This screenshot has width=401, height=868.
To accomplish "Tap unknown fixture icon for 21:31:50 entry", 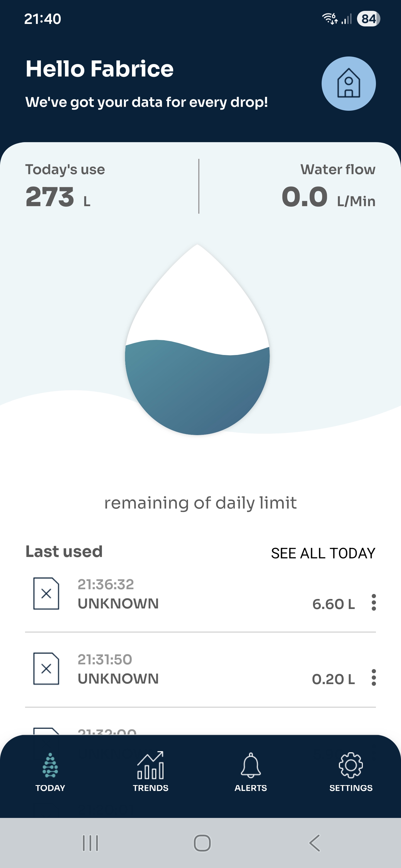I will click(46, 669).
